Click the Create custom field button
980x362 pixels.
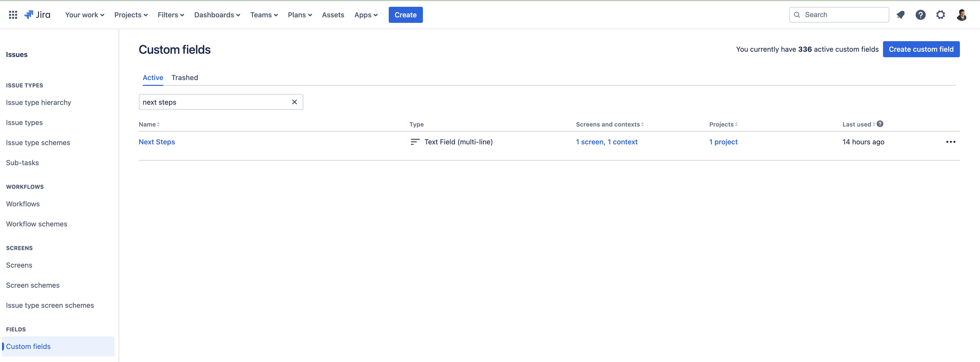(x=921, y=49)
